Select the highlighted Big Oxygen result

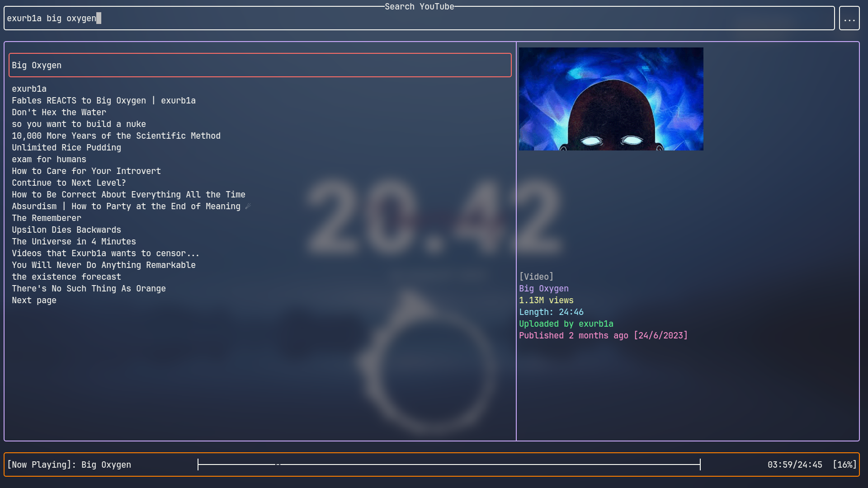(x=259, y=65)
